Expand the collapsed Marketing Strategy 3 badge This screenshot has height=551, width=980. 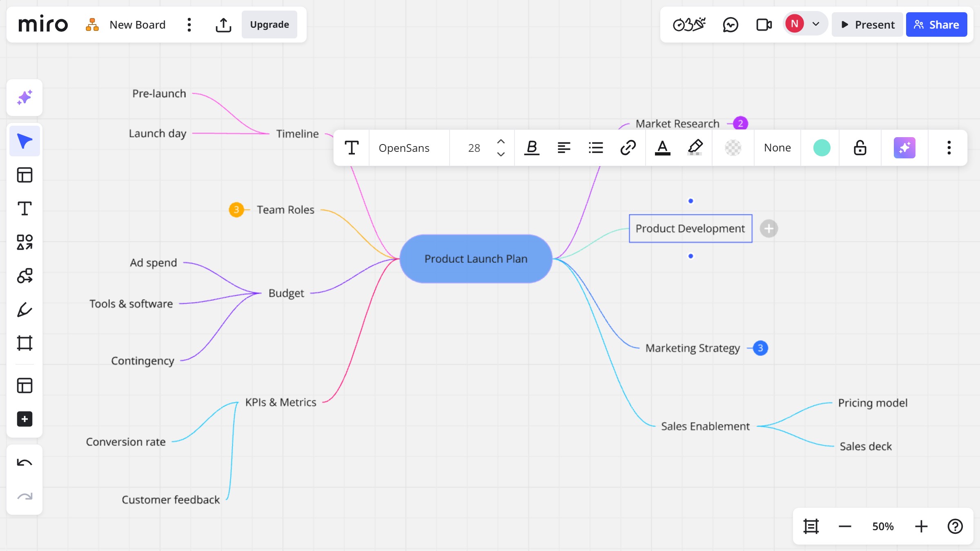click(760, 348)
